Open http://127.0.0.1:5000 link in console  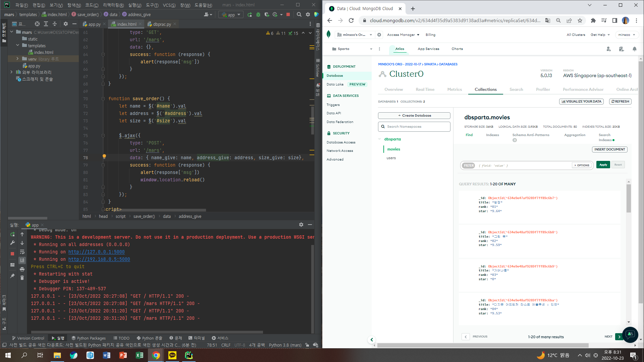click(x=97, y=252)
